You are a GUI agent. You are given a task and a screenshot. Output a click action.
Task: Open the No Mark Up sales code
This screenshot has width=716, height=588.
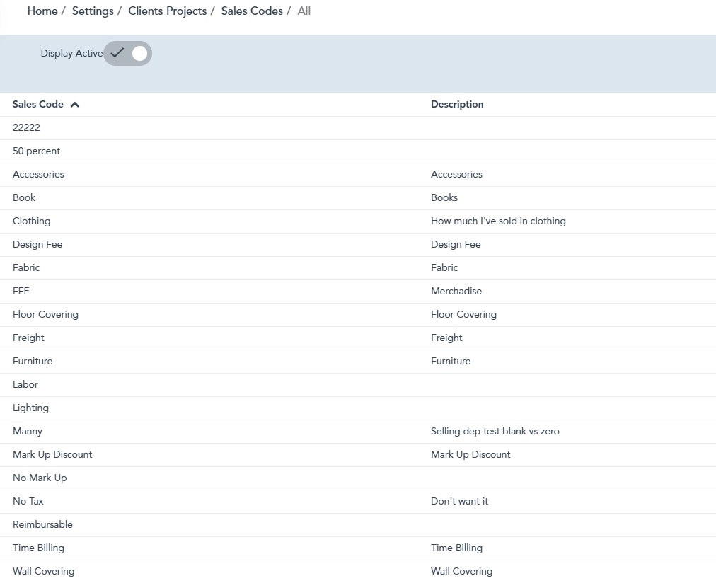coord(40,478)
